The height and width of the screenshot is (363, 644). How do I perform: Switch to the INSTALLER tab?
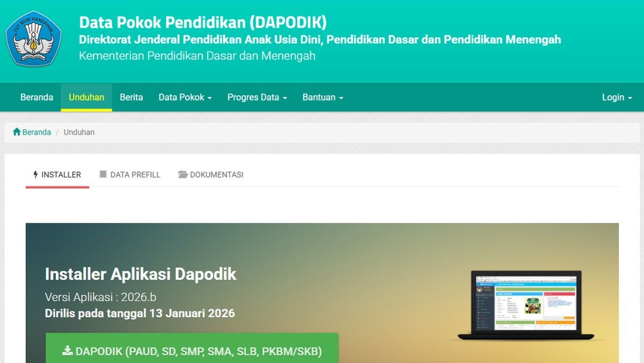(x=57, y=175)
